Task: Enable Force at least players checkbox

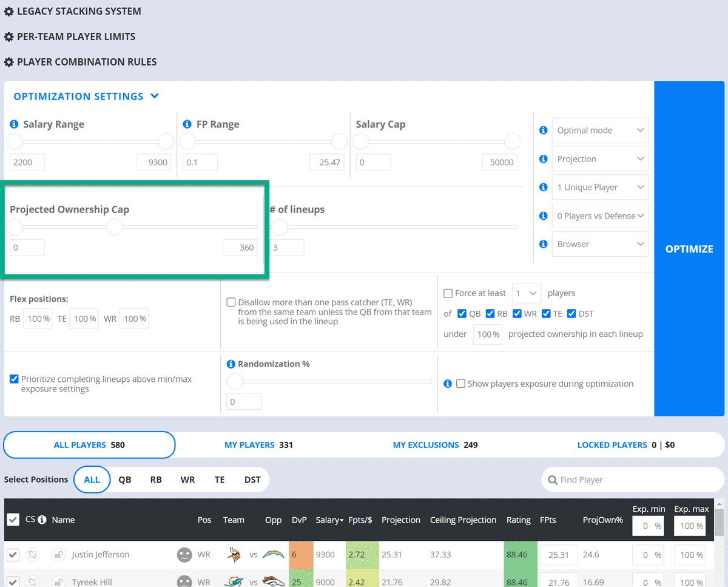Action: point(448,293)
